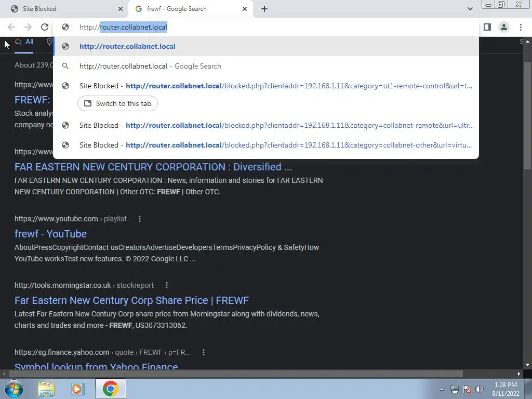Open the FREWF first search result
The width and height of the screenshot is (532, 399).
click(33, 100)
